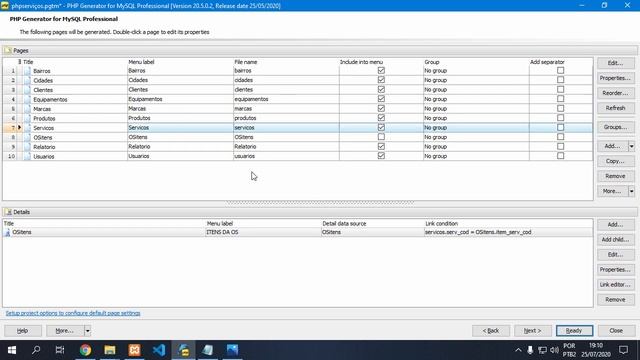Image resolution: width=640 pixels, height=360 pixels.
Task: Open the bottom More dropdown arrow
Action: [87, 331]
